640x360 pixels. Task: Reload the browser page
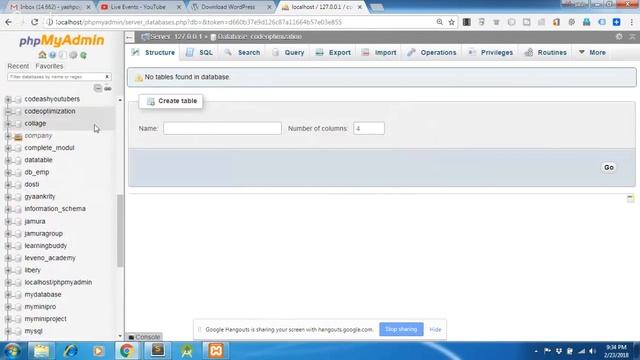[x=35, y=22]
